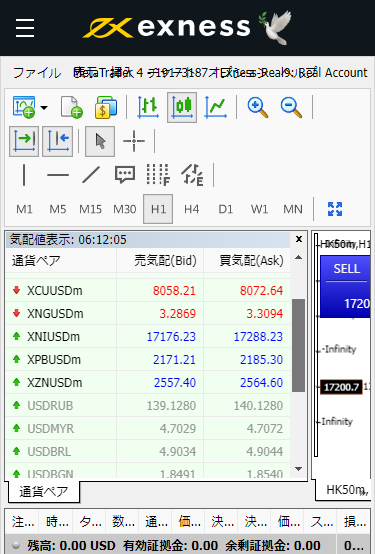Screen dimensions: 375x554
Task: Open the profiles document icon
Action: pos(71,107)
